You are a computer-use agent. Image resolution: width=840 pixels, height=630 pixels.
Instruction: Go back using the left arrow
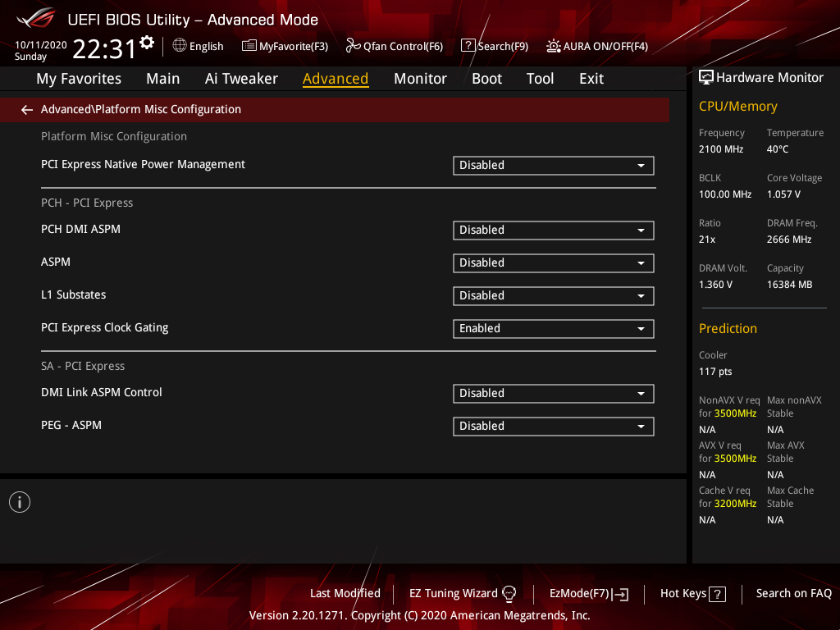[27, 110]
